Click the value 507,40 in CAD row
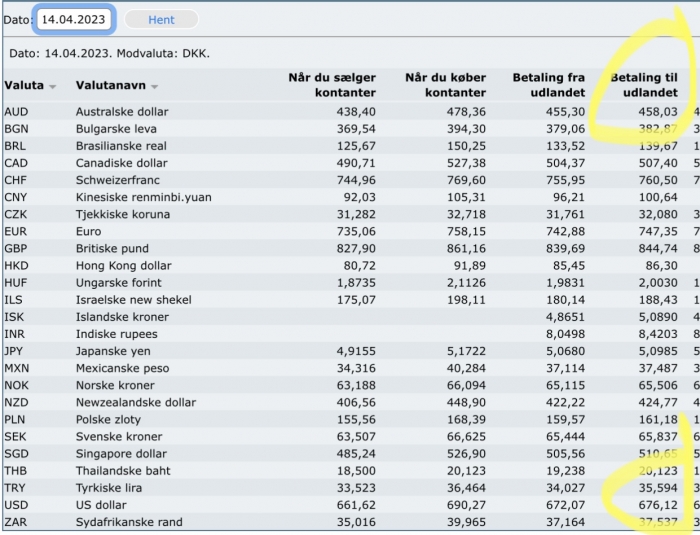Viewport: 700px width, 535px height. tap(658, 163)
